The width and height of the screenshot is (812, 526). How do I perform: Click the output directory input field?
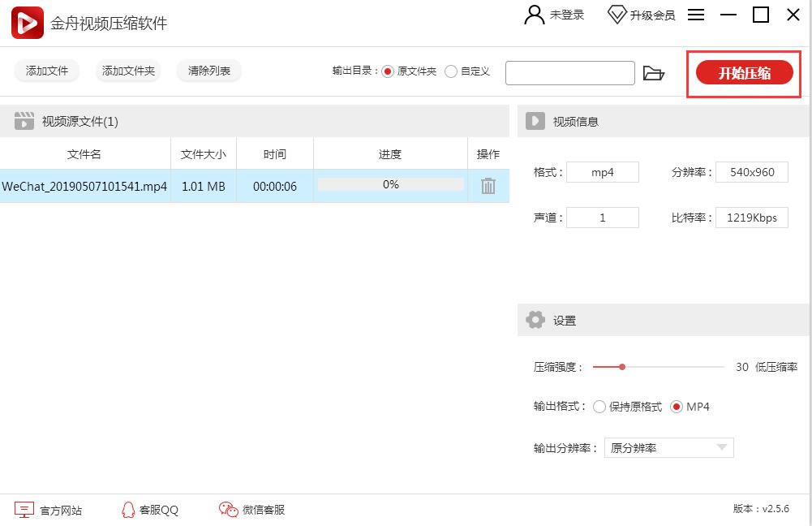click(x=569, y=72)
